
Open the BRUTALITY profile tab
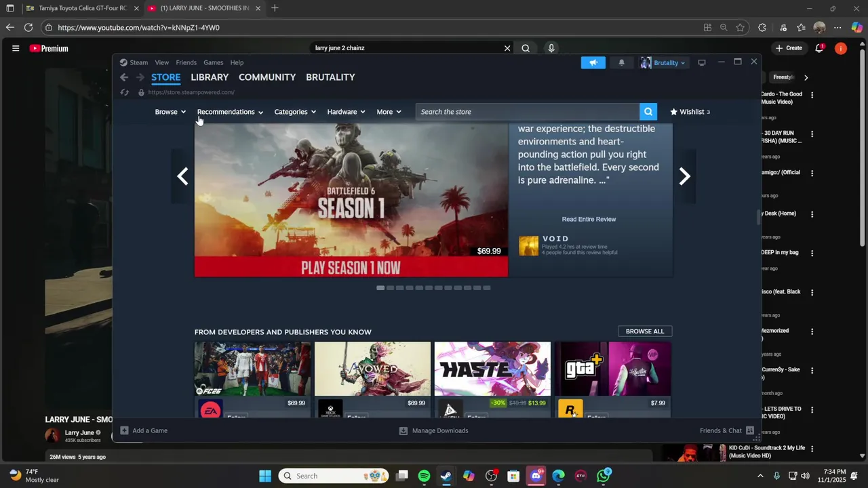330,77
